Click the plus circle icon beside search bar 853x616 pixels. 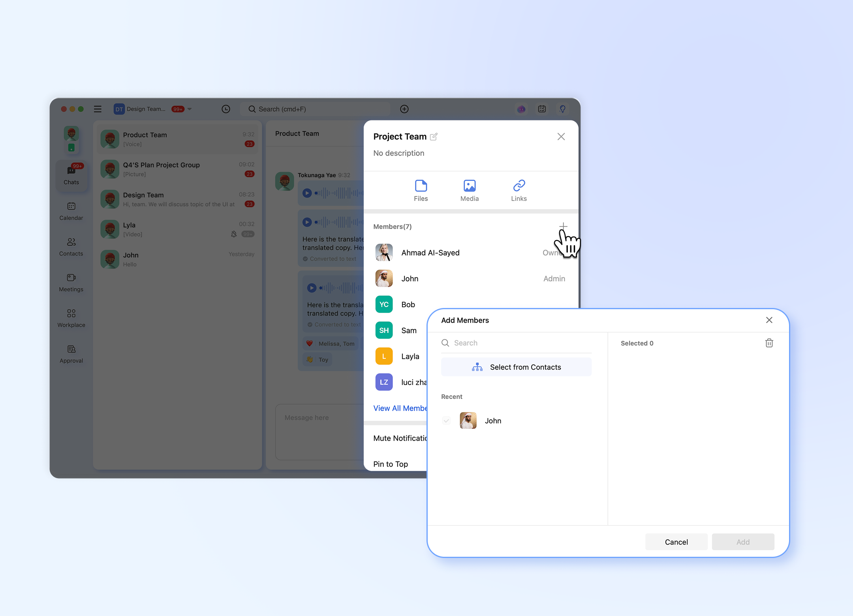[x=404, y=109]
